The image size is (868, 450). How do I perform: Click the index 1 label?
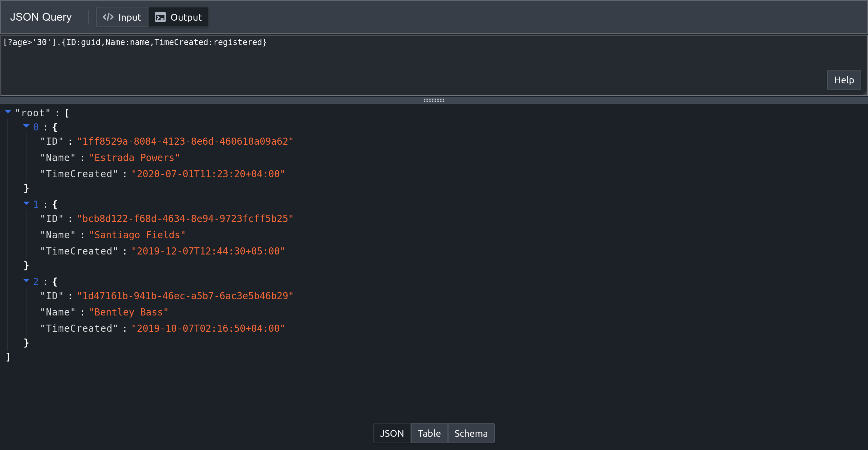(x=36, y=204)
